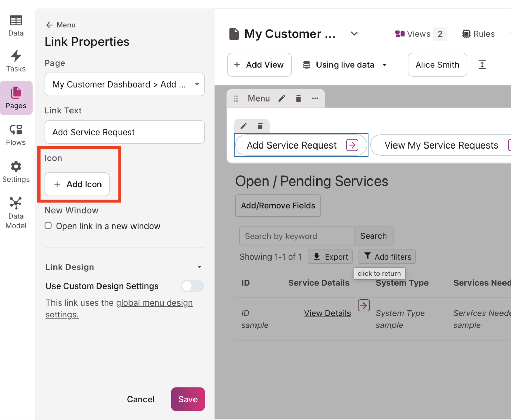
Task: Open the Menu's ellipsis options
Action: (x=315, y=98)
